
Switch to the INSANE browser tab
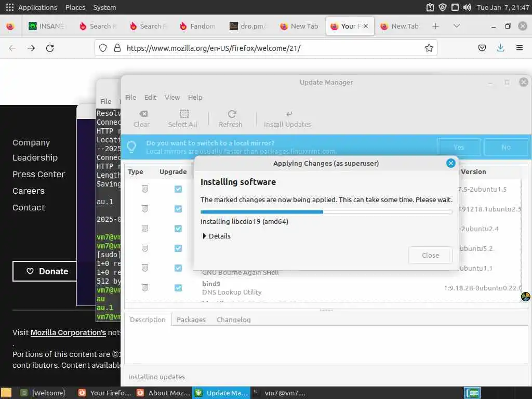click(x=47, y=26)
